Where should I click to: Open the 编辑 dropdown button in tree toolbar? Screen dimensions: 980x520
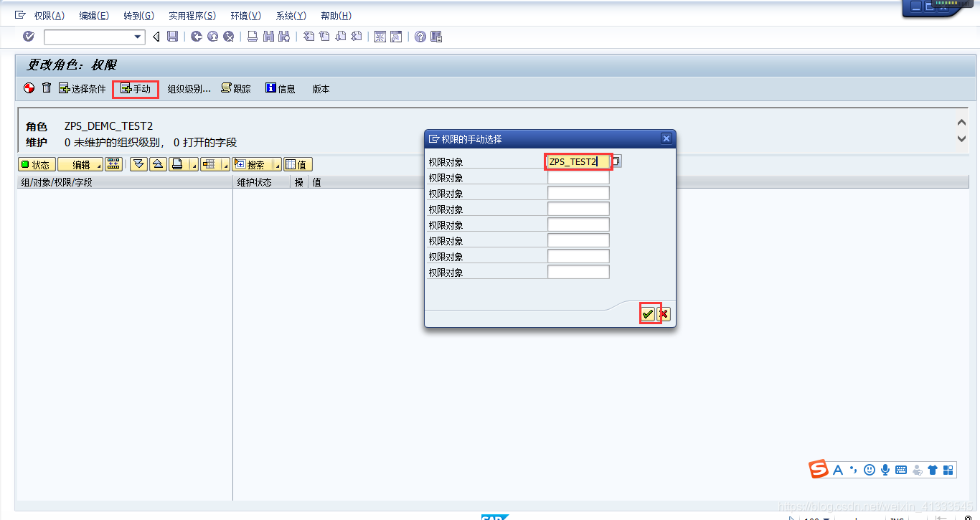pyautogui.click(x=80, y=164)
